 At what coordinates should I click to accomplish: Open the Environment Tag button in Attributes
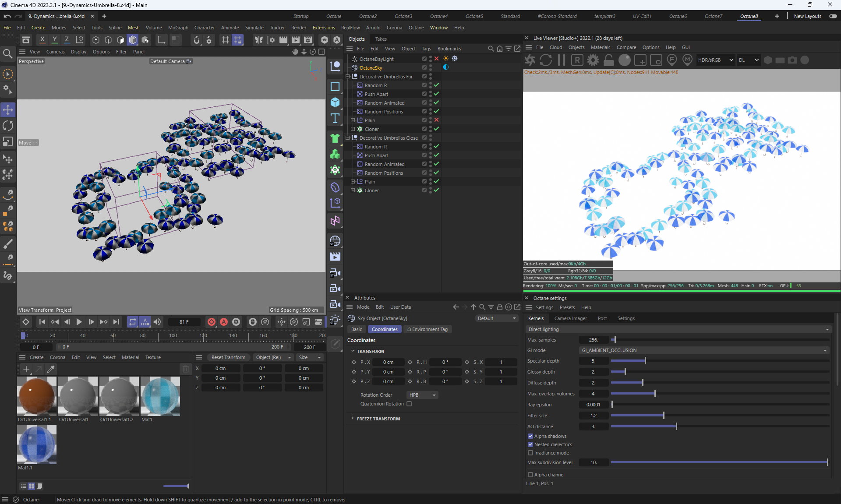[428, 329]
